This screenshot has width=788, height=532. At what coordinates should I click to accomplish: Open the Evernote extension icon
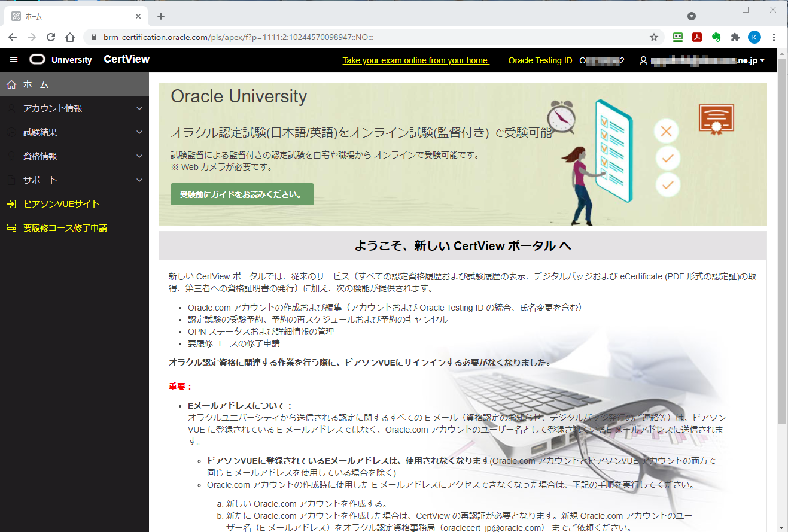click(716, 37)
